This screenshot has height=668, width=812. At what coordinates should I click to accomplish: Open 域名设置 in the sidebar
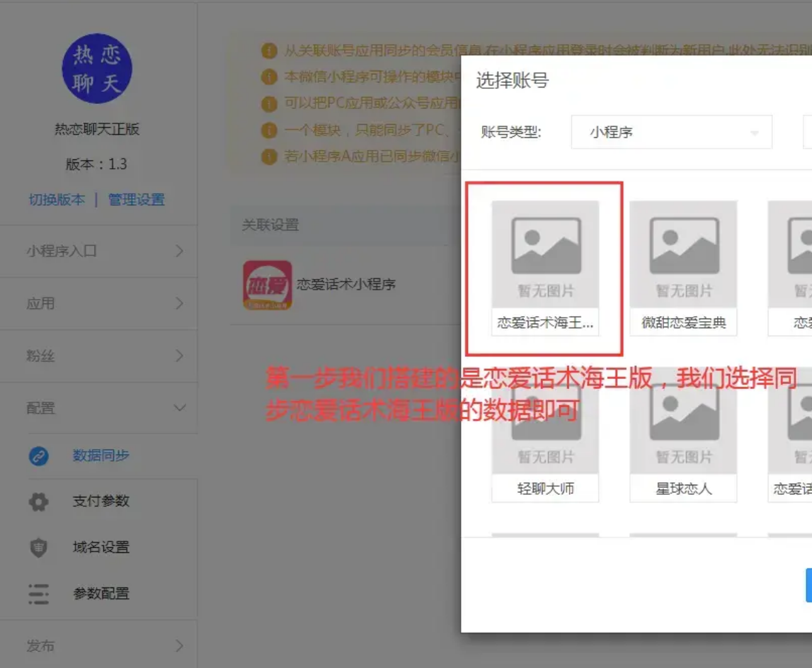(101, 547)
